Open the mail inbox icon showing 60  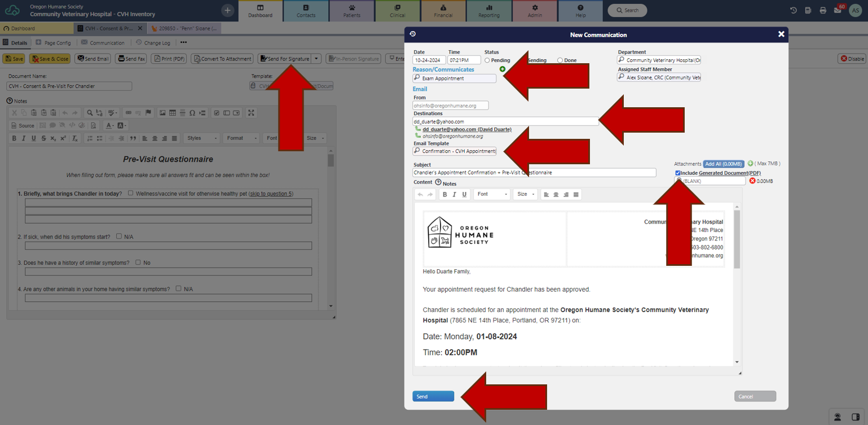coord(839,10)
